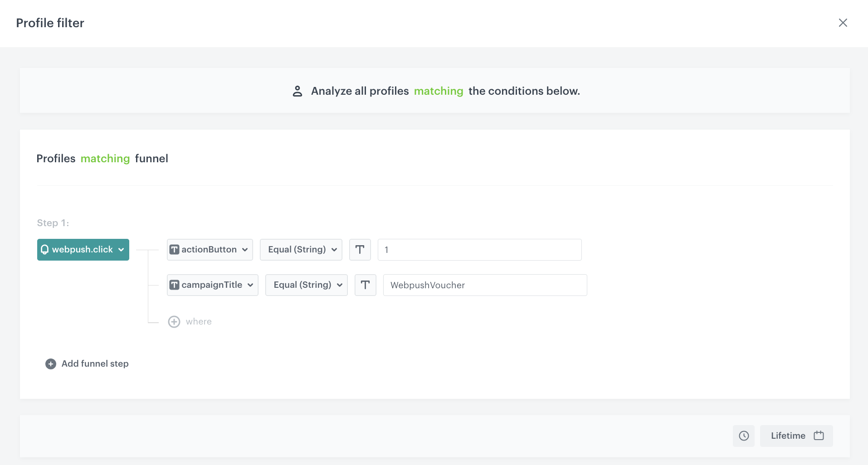Open the actionButton parameter dropdown
868x465 pixels.
210,249
